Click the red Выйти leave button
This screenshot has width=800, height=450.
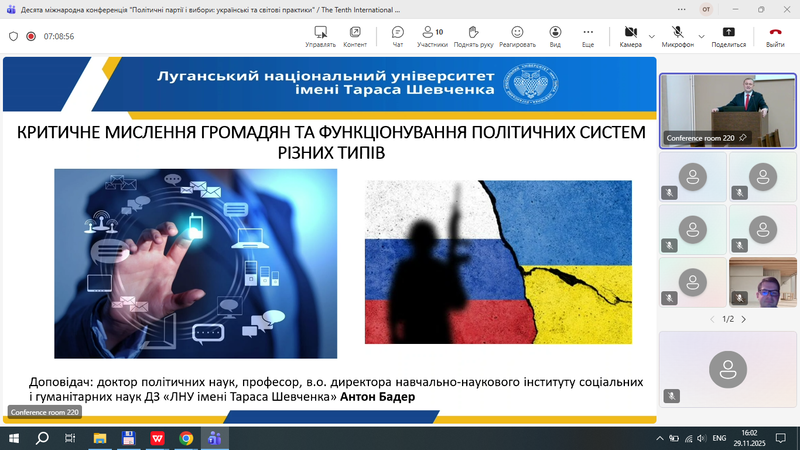tap(775, 36)
